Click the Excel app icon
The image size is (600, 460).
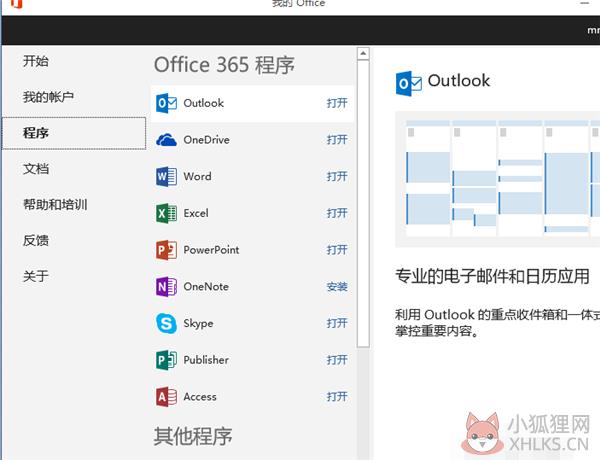point(166,213)
